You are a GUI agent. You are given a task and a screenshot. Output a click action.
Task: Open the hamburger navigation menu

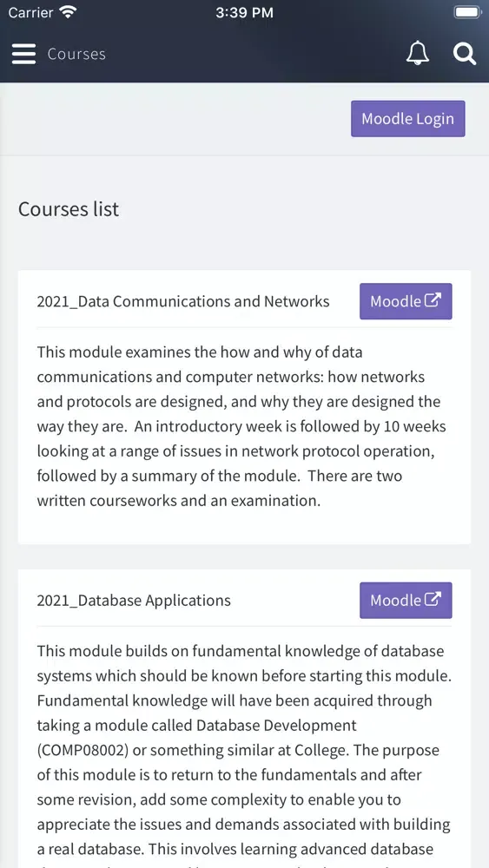23,54
